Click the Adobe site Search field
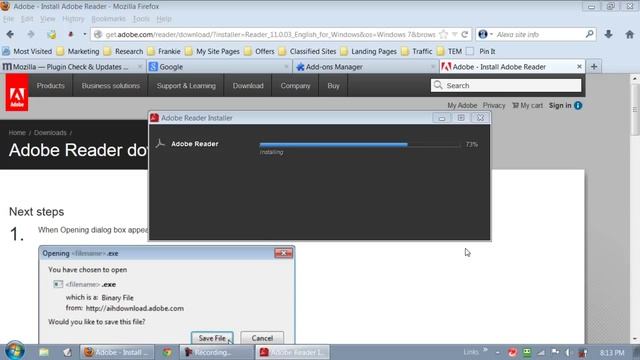 click(x=506, y=85)
